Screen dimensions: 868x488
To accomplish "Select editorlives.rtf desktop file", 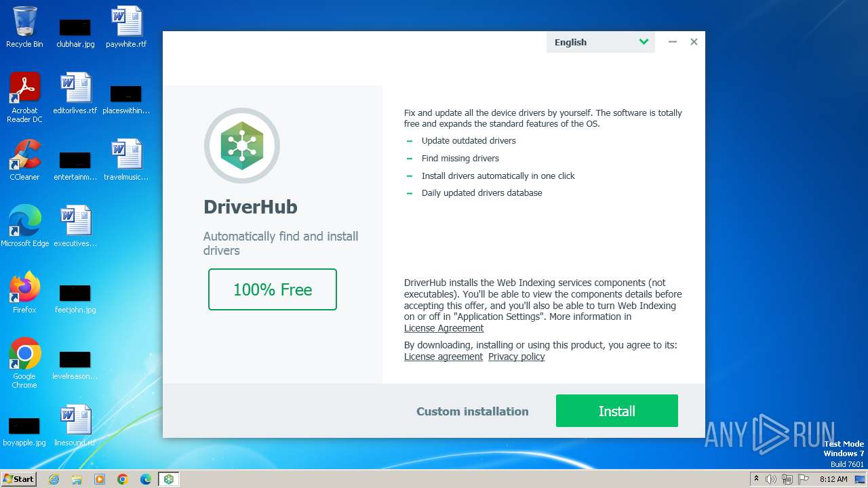I will coord(75,94).
